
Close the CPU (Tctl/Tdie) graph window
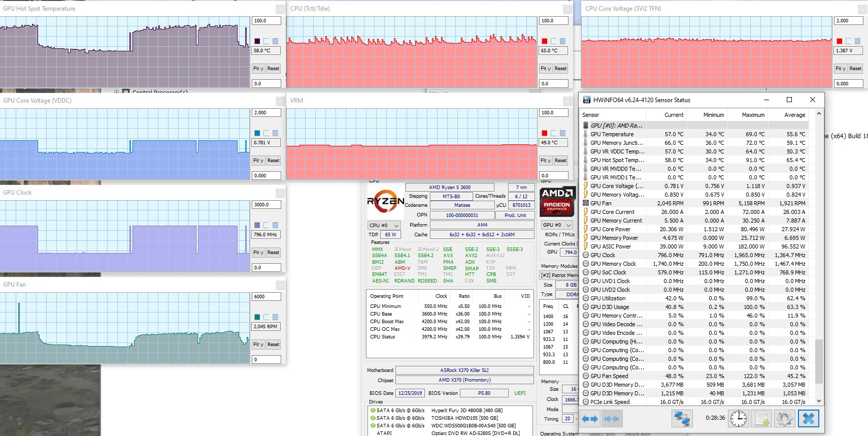tap(567, 9)
